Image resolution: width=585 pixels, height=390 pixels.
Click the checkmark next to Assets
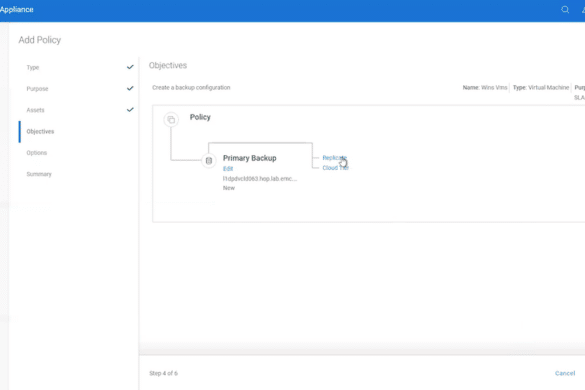(130, 110)
